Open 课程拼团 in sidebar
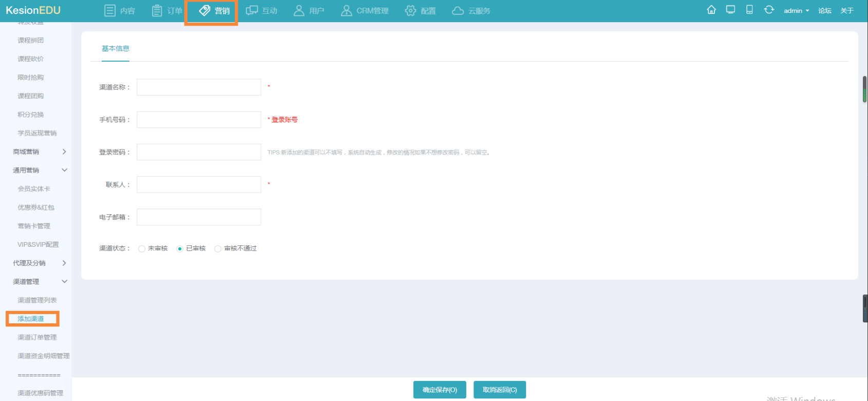 [31, 40]
